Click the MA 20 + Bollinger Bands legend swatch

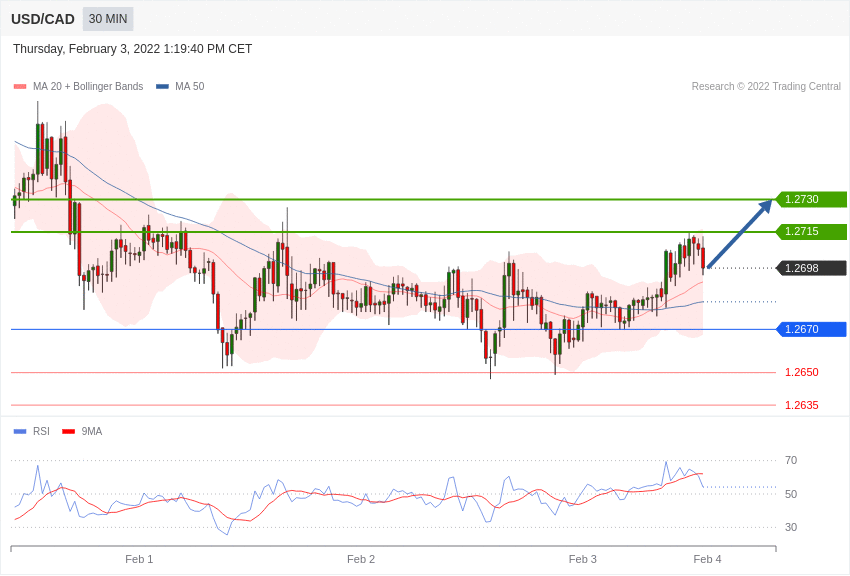click(x=20, y=86)
